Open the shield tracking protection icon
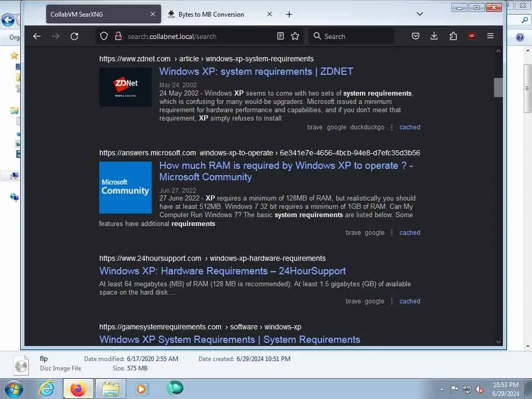 (104, 36)
